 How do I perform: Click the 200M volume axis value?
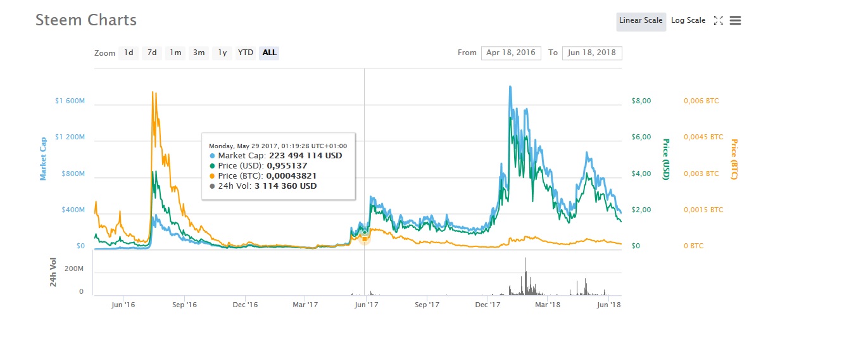point(75,269)
